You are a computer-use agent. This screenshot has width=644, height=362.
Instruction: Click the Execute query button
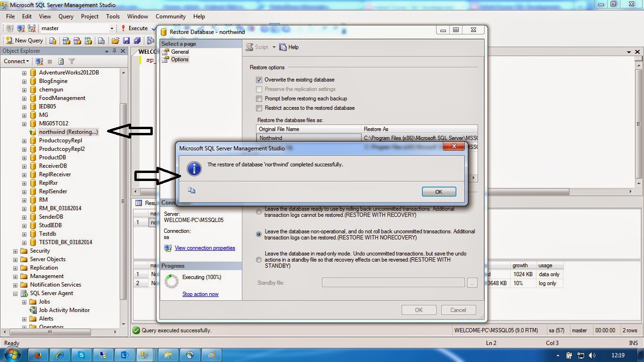pyautogui.click(x=134, y=28)
